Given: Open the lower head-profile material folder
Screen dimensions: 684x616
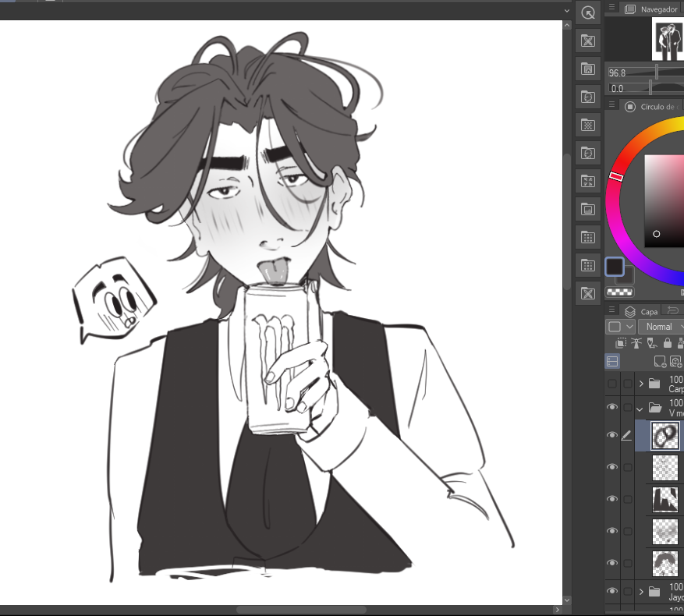Looking at the screenshot, I should pos(588,153).
